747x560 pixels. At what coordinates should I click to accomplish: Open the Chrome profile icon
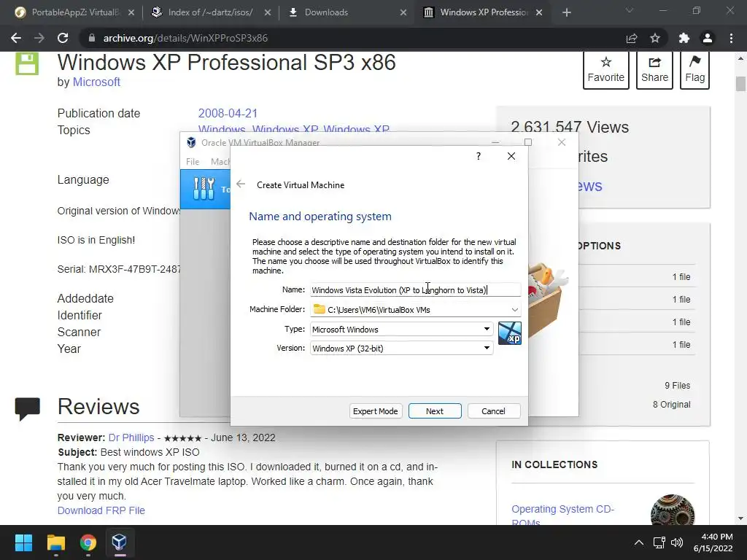tap(708, 38)
